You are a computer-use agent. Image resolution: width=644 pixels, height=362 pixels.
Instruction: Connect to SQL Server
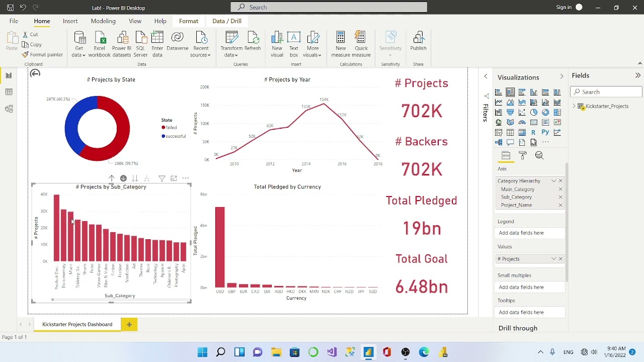point(140,45)
